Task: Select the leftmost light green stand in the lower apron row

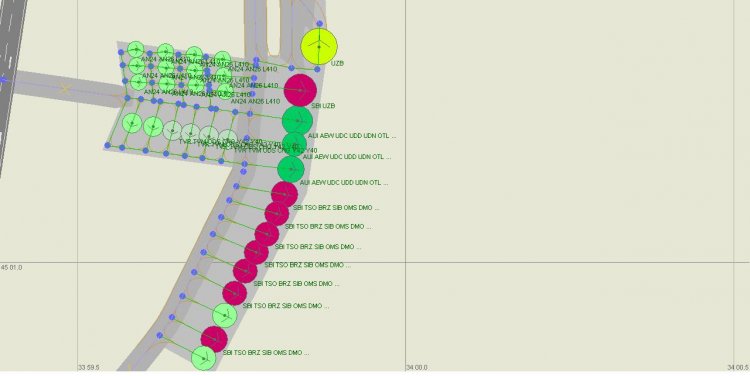Action: click(x=132, y=123)
